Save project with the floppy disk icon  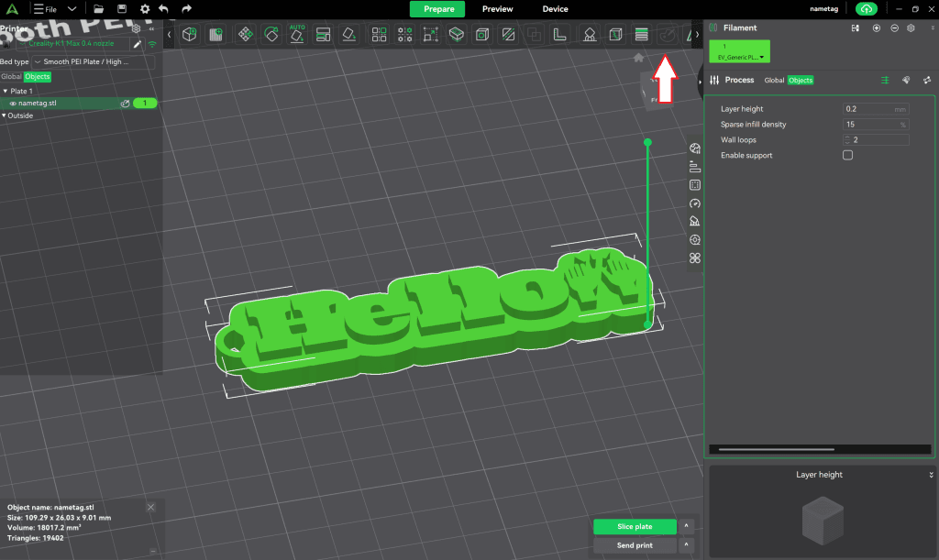point(121,8)
